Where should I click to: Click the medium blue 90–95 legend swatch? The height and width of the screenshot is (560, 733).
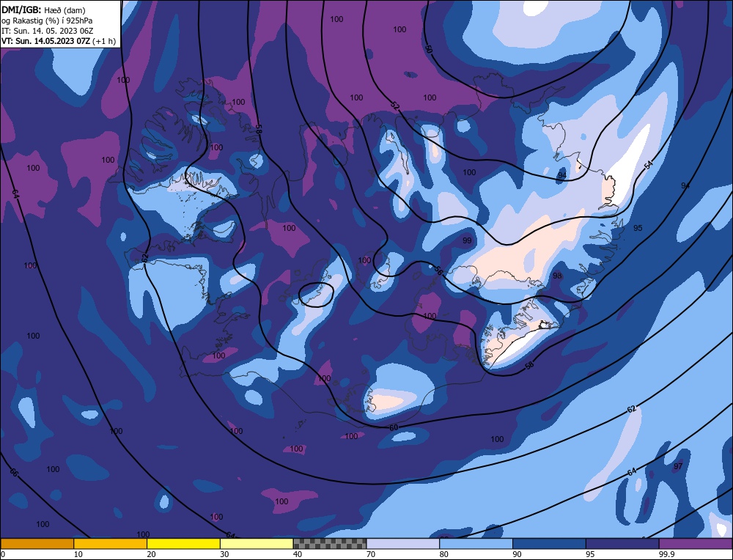click(549, 543)
